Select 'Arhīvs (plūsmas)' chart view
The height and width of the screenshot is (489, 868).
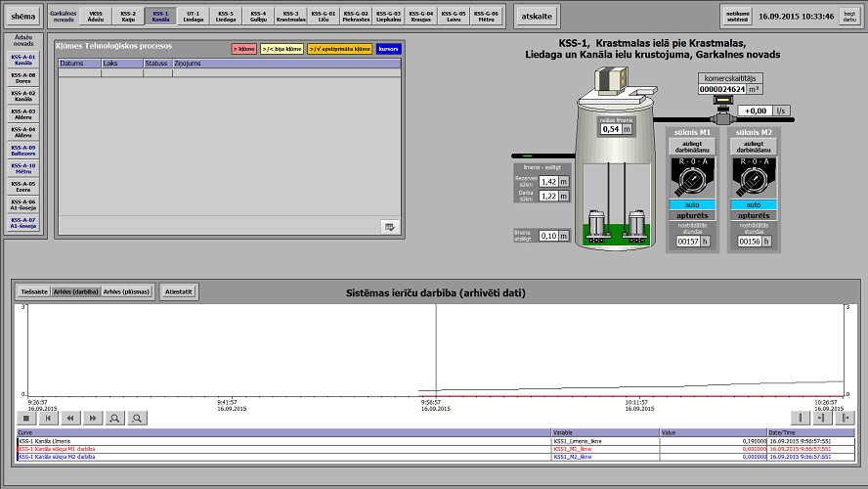click(127, 291)
